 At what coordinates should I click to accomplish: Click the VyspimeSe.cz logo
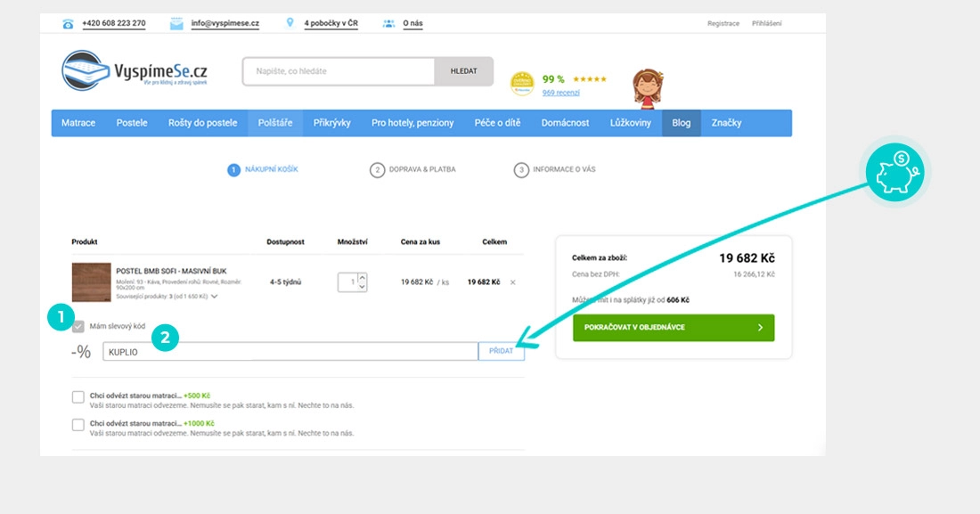click(135, 72)
